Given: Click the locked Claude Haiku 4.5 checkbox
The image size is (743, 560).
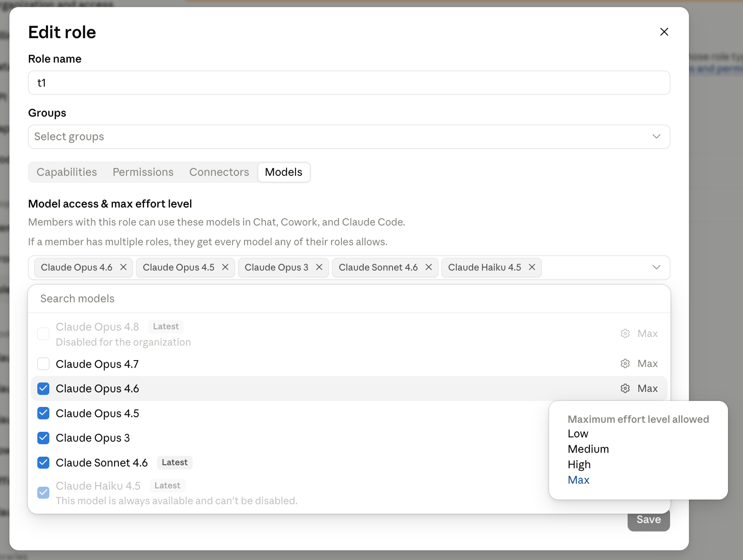Looking at the screenshot, I should (43, 493).
